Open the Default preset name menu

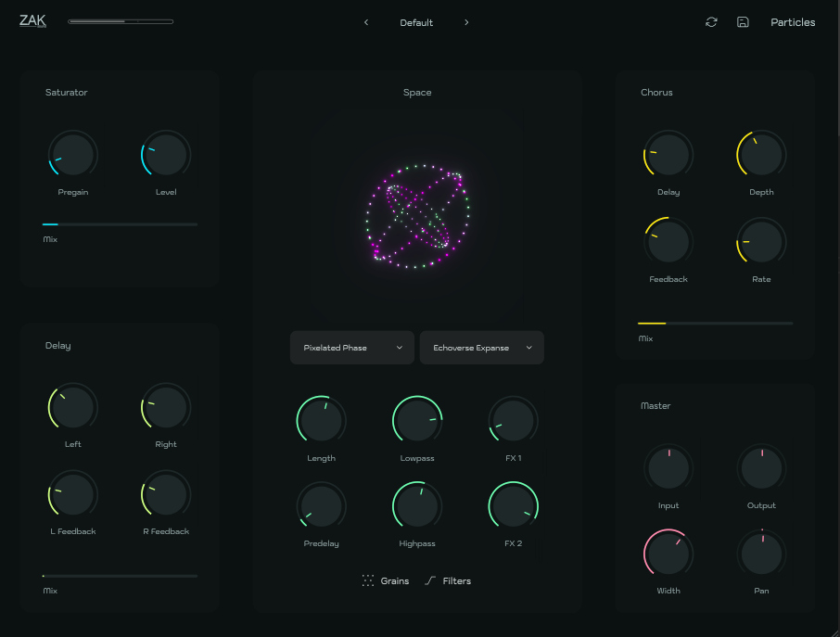tap(416, 22)
